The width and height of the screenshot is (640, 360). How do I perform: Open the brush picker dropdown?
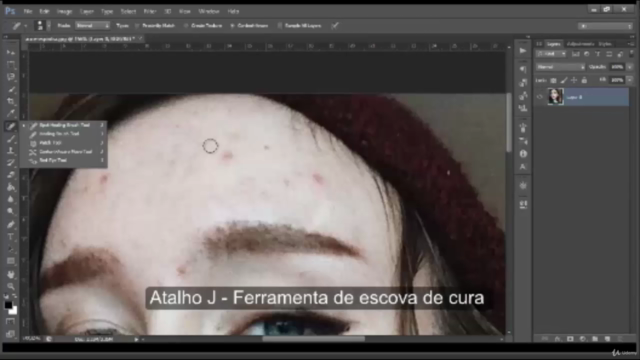coord(49,26)
